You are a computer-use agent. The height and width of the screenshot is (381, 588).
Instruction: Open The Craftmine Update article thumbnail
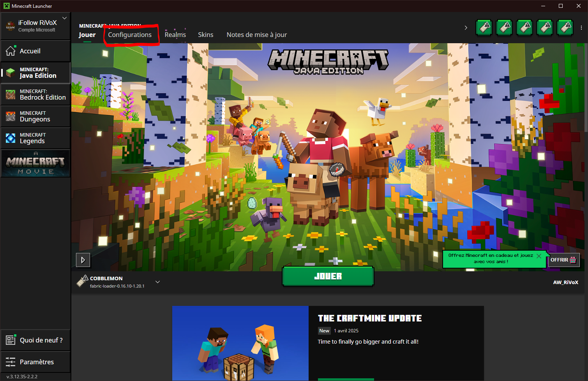[x=240, y=343]
